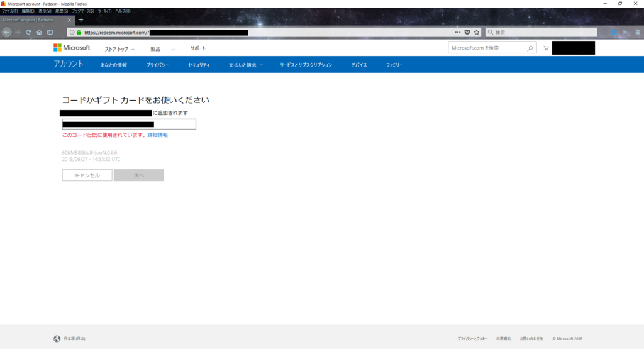
Task: Click the 日本語 (日本) language link
Action: click(x=74, y=339)
